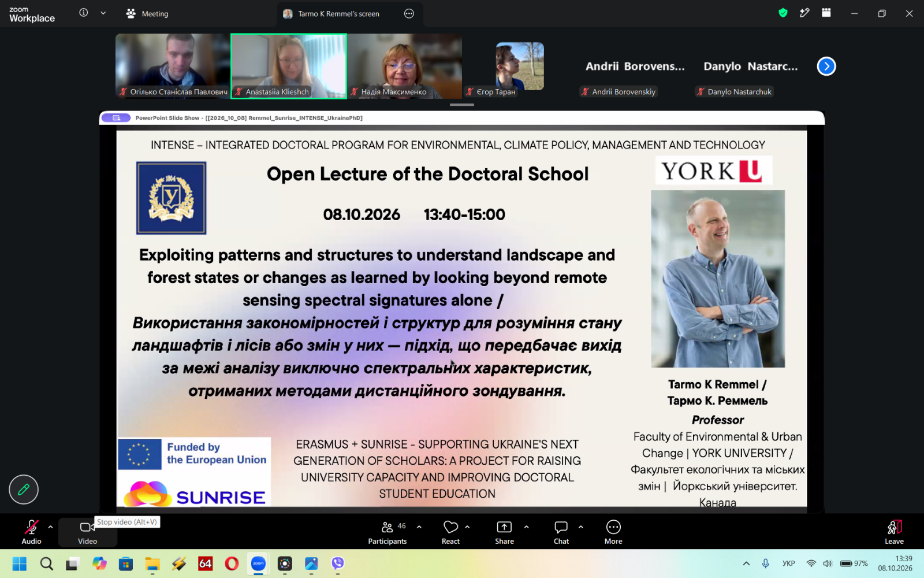This screenshot has height=578, width=924.
Task: Click the Share screen button
Action: 504,532
